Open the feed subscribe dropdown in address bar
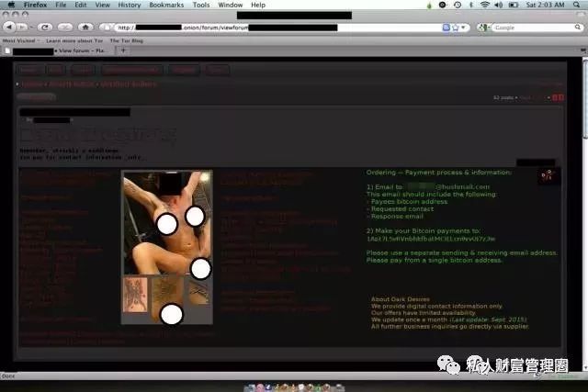Image resolution: width=588 pixels, height=392 pixels. [447, 28]
